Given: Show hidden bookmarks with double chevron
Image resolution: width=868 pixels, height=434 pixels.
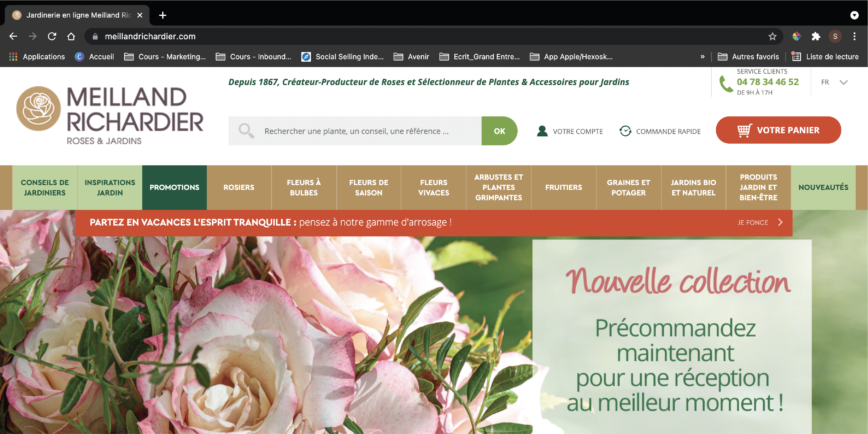Looking at the screenshot, I should pyautogui.click(x=703, y=57).
